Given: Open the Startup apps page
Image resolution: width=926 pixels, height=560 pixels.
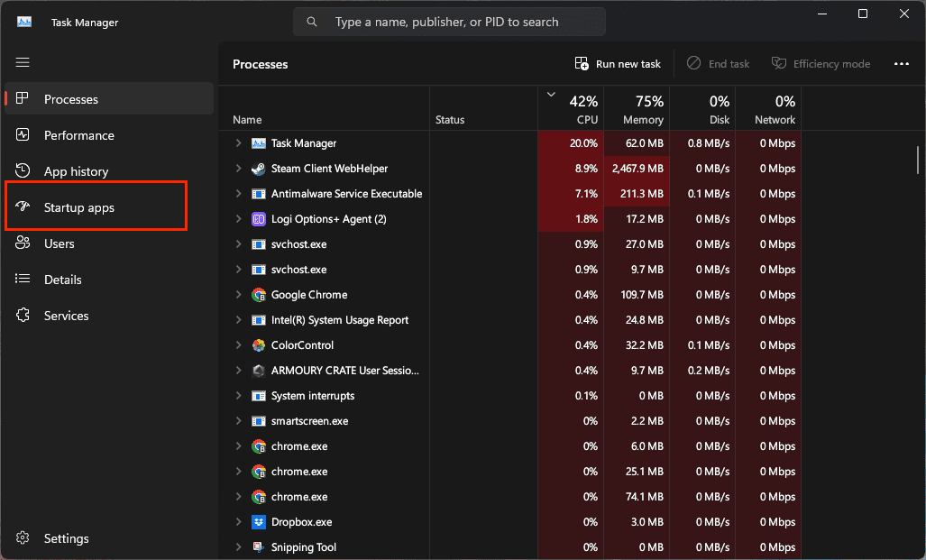Looking at the screenshot, I should [x=109, y=207].
